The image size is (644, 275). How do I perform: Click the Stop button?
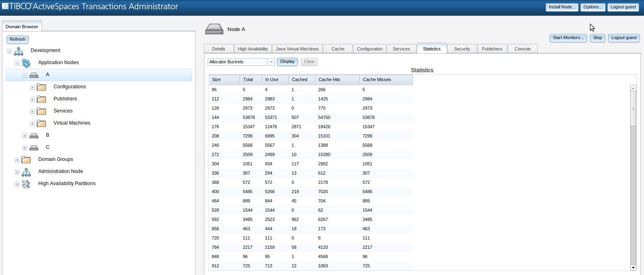coord(598,38)
